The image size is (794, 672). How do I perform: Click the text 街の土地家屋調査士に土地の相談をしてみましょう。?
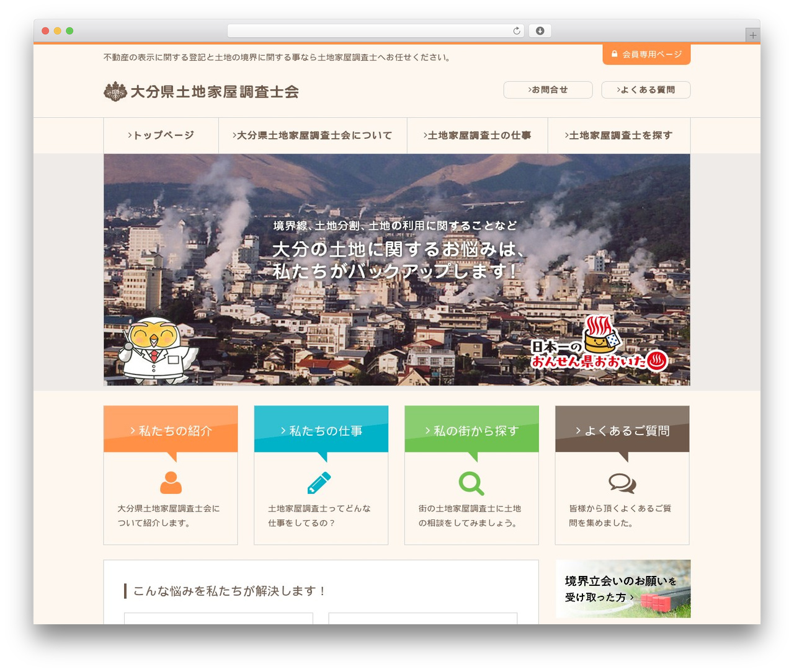470,516
